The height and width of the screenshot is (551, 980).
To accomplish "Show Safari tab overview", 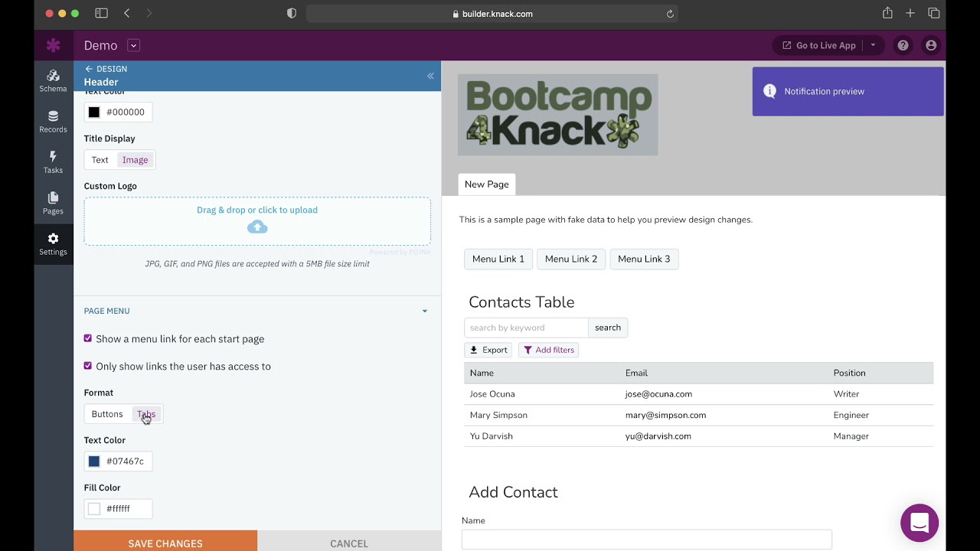I will click(x=934, y=13).
